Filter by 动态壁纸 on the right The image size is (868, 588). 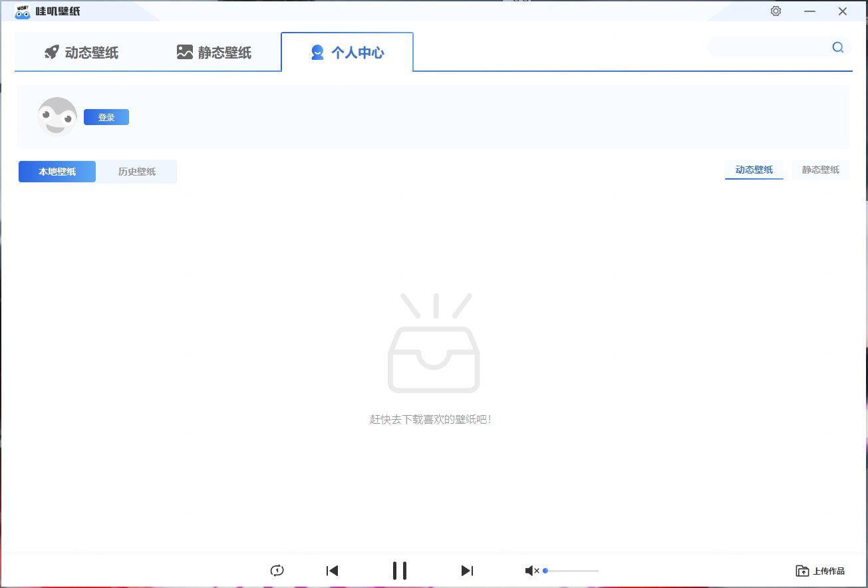pyautogui.click(x=754, y=170)
